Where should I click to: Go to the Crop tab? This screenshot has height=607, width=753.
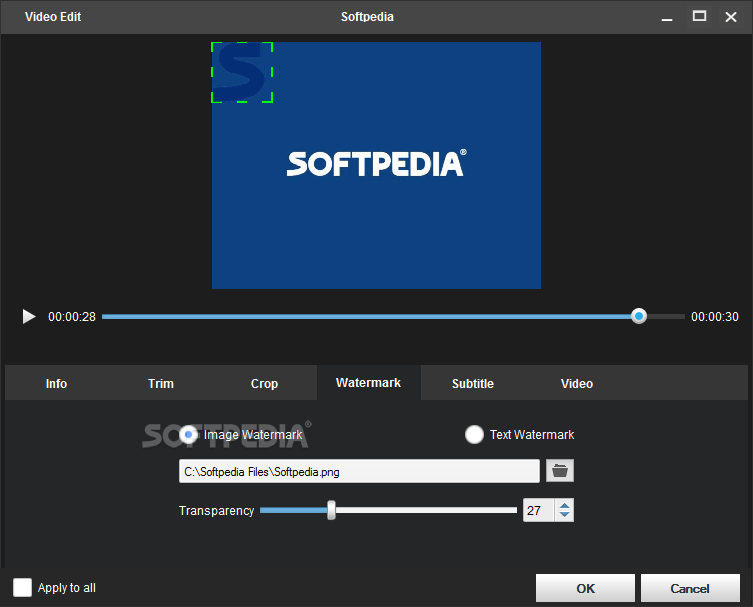pos(264,383)
